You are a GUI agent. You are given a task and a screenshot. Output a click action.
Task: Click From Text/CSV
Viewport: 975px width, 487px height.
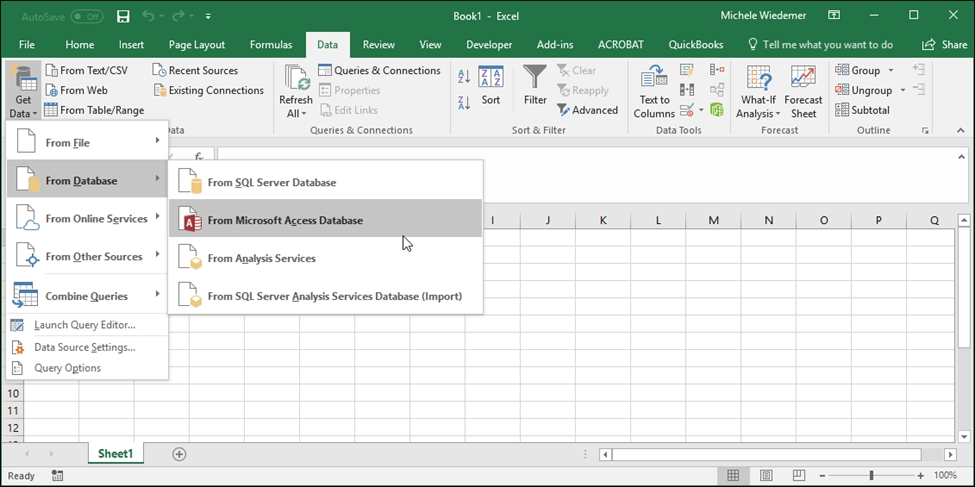tap(86, 70)
